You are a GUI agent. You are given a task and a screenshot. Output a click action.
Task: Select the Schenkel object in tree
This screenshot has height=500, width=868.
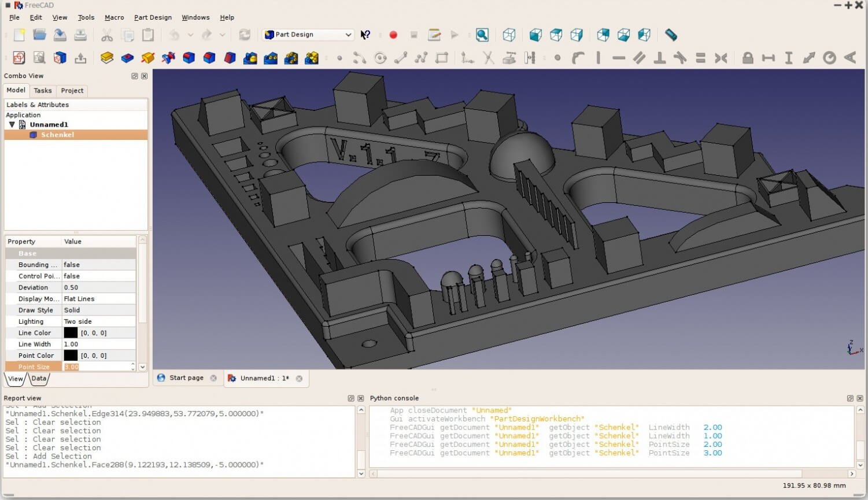(x=57, y=135)
